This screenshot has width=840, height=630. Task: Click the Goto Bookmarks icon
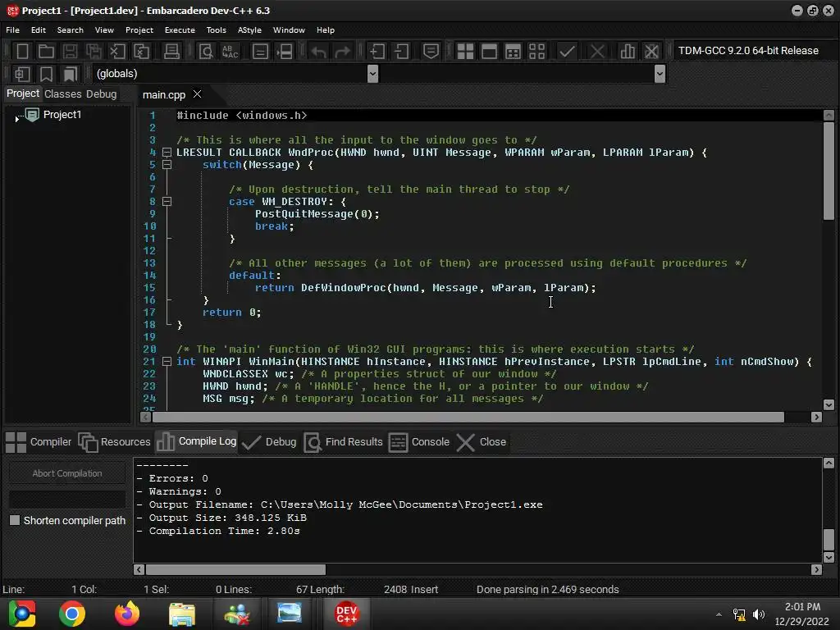coord(71,74)
